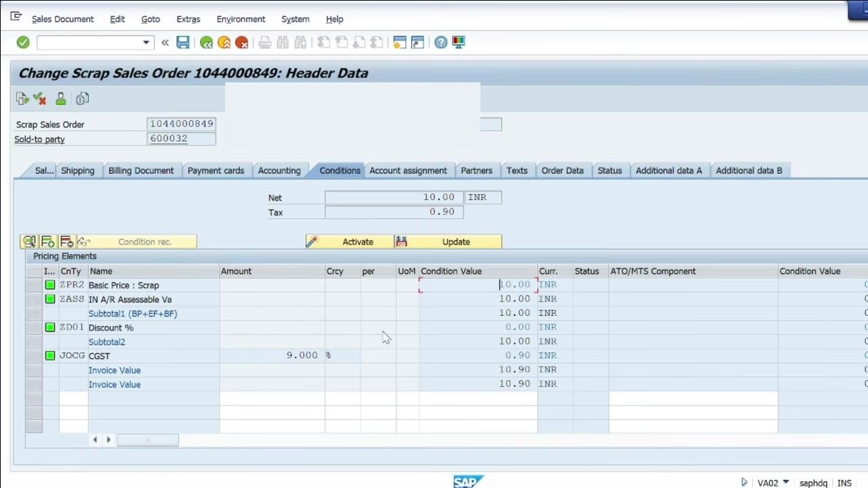Click the Create New Session icon
Screen dimensions: 868x488
click(x=400, y=43)
